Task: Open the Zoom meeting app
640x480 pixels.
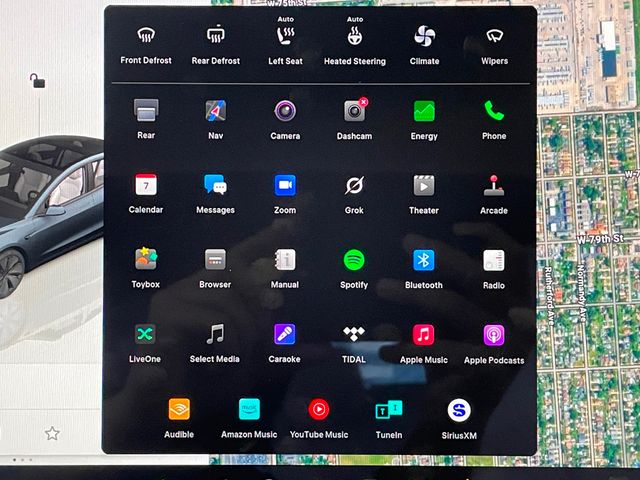Action: point(285,186)
